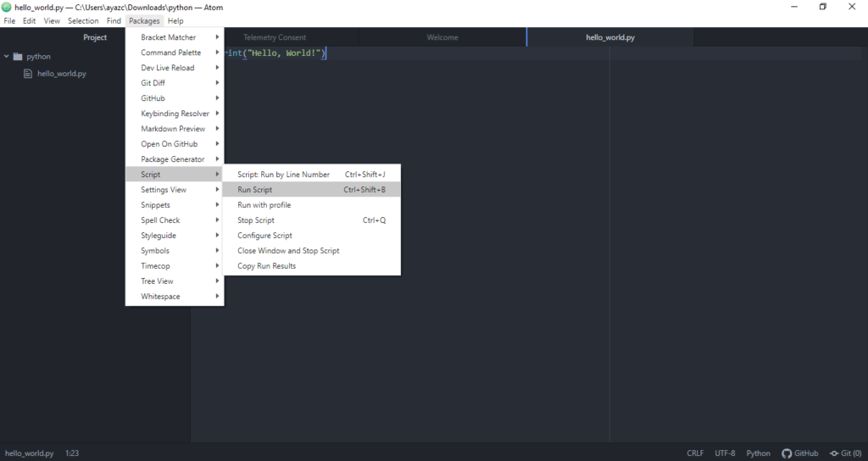Screen dimensions: 868x461
Task: Open the Help menu
Action: tap(175, 20)
